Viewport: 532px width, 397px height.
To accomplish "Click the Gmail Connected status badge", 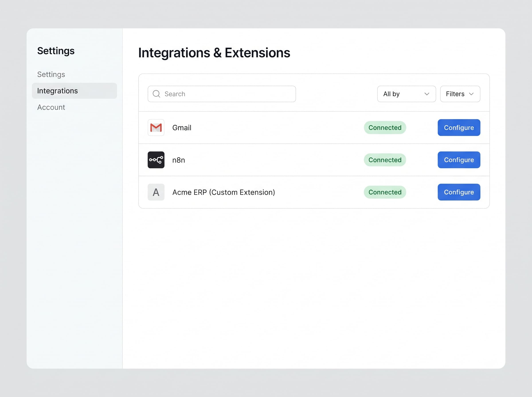I will pyautogui.click(x=385, y=128).
